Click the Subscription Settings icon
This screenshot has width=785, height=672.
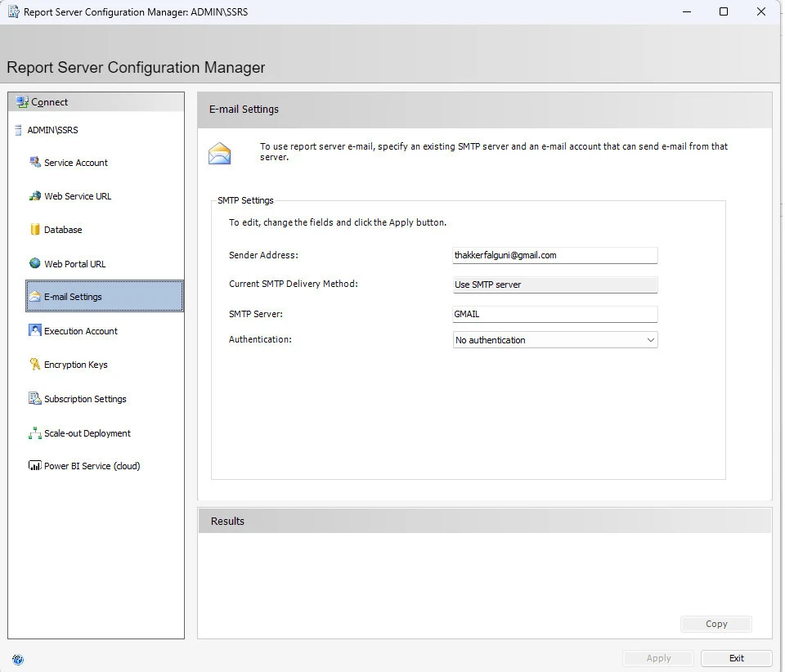coord(34,399)
